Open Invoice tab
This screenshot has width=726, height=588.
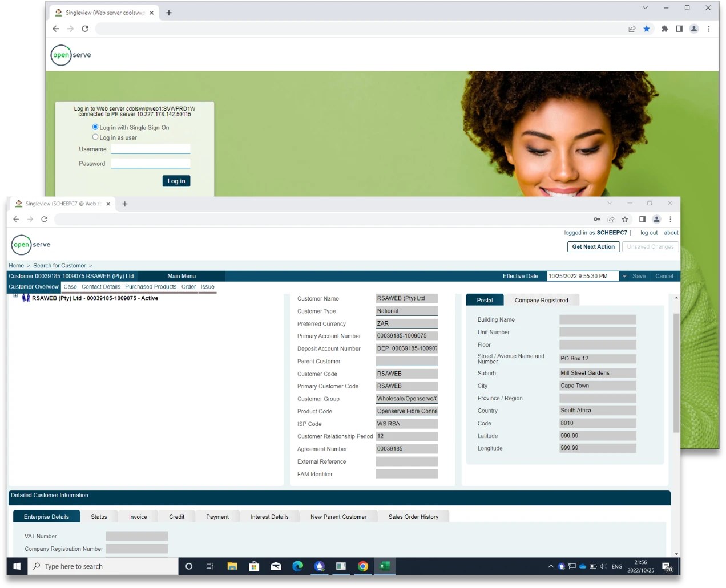pyautogui.click(x=138, y=517)
